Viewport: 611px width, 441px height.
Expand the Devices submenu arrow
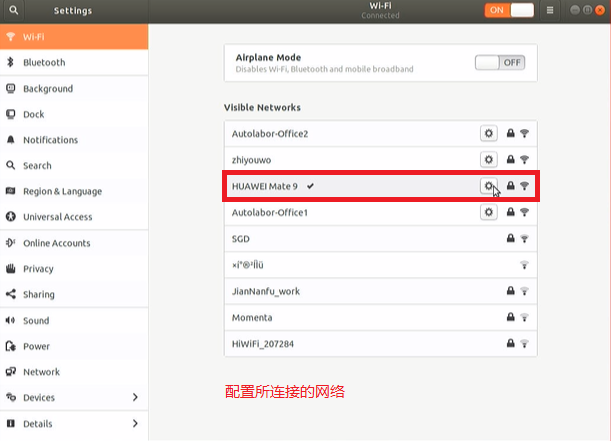[135, 398]
